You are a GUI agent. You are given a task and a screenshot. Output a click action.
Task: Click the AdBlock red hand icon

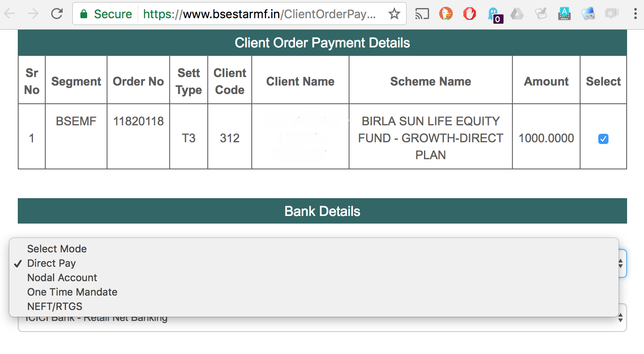(x=469, y=14)
